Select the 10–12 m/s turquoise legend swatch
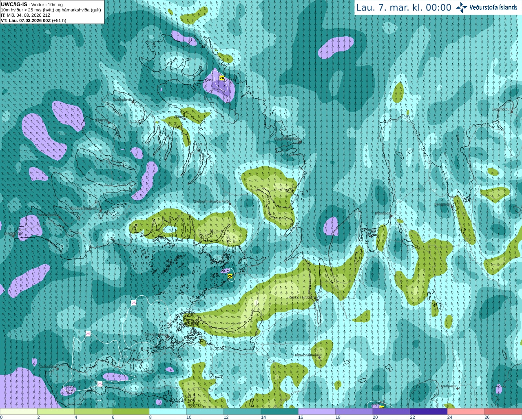Image resolution: width=522 pixels, height=420 pixels. pos(205,411)
